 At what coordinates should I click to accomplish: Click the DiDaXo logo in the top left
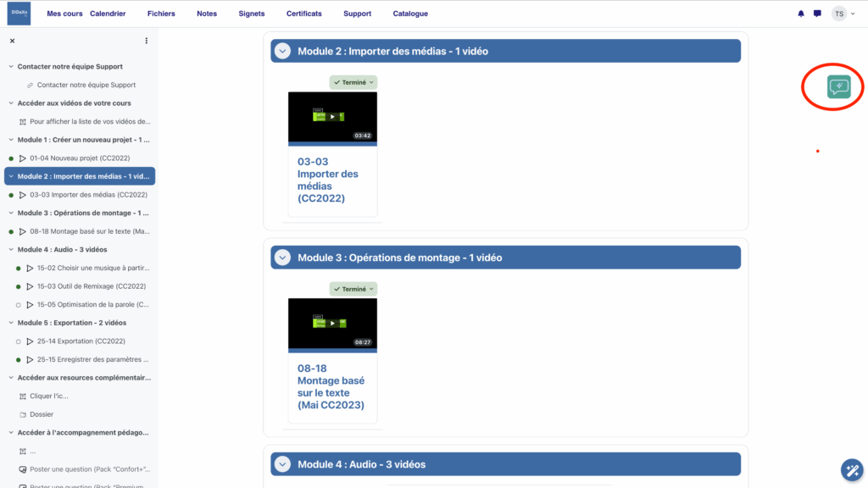[x=18, y=13]
